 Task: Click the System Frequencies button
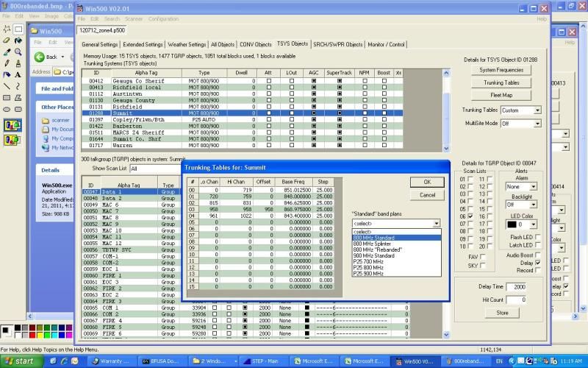pos(501,70)
